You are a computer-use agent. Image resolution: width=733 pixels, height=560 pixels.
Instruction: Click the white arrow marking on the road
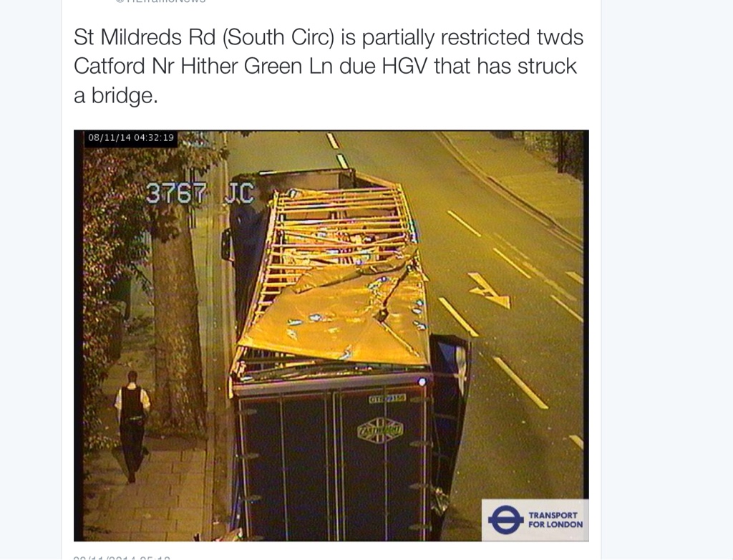click(x=490, y=291)
